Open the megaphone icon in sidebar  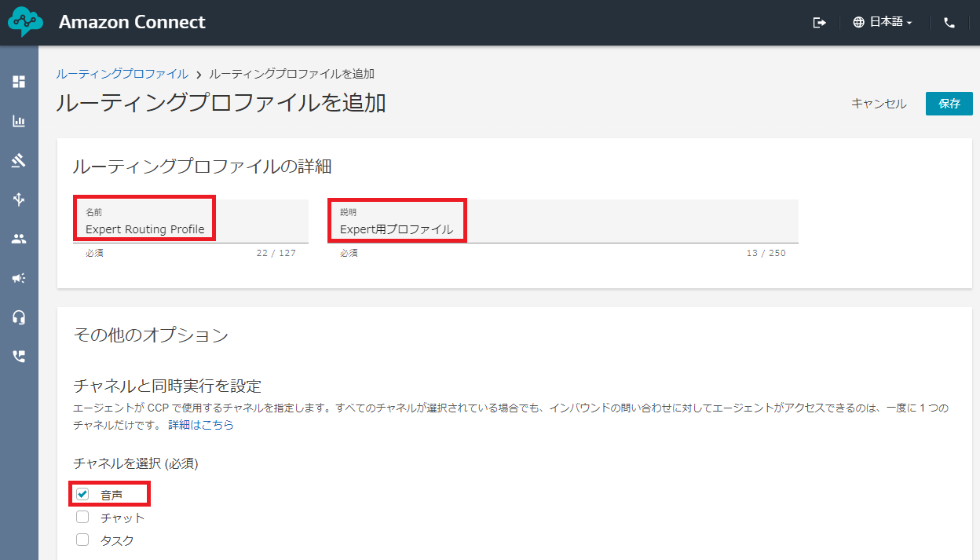pyautogui.click(x=19, y=278)
